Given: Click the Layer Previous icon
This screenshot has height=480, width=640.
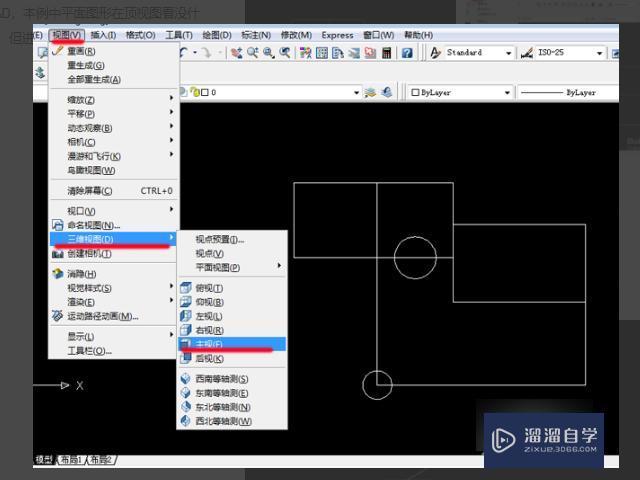Looking at the screenshot, I should click(387, 92).
